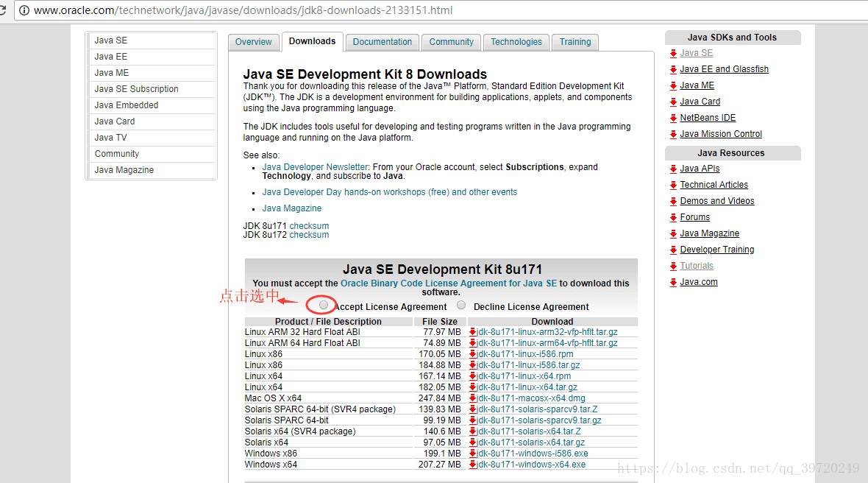Open the Java Developer Newsletter link
868x483 pixels.
click(x=315, y=167)
